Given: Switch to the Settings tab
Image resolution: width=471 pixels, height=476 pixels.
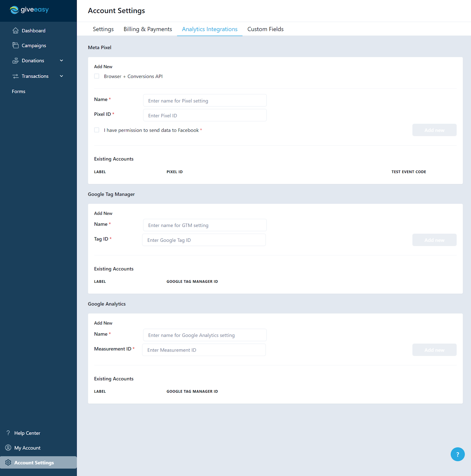Looking at the screenshot, I should coord(103,29).
